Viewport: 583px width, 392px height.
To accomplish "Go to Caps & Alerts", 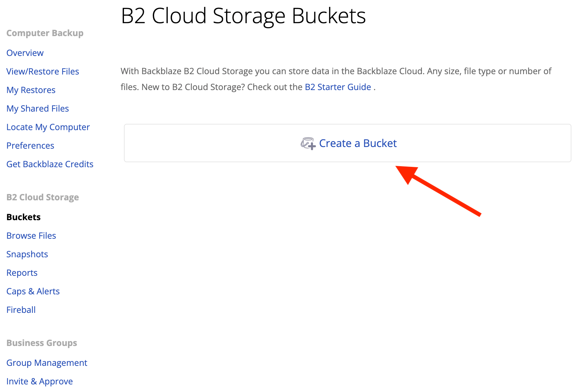I will (33, 291).
